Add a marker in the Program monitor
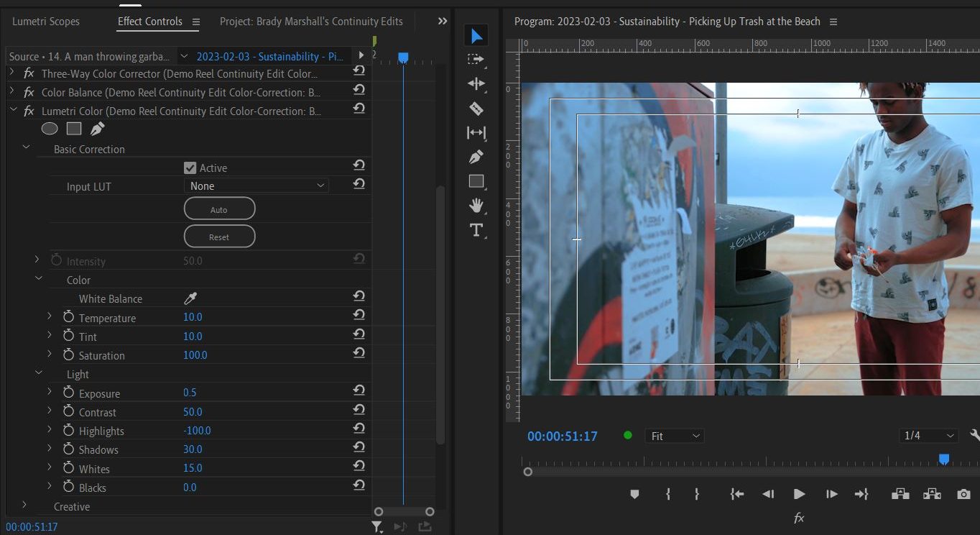The height and width of the screenshot is (535, 980). coord(634,494)
